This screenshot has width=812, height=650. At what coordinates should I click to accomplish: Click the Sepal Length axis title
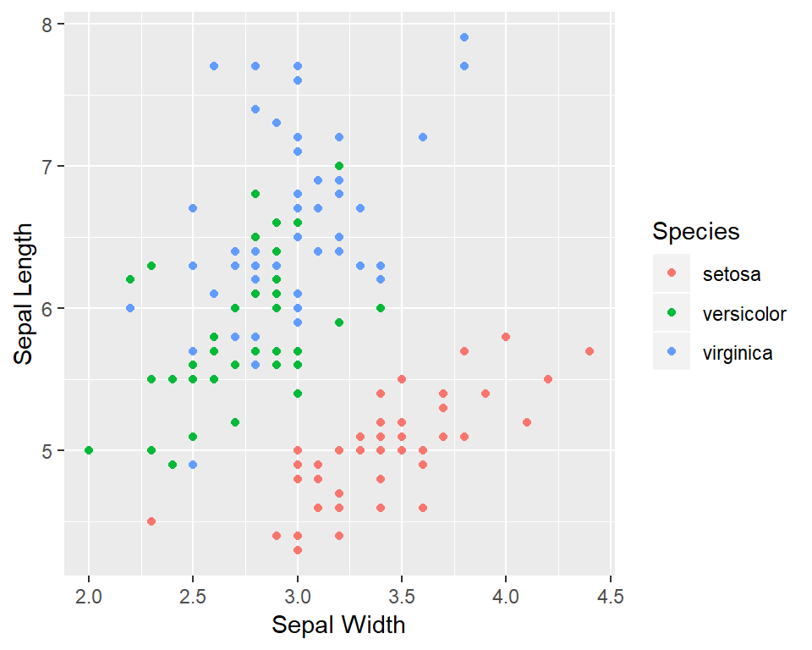[x=23, y=294]
